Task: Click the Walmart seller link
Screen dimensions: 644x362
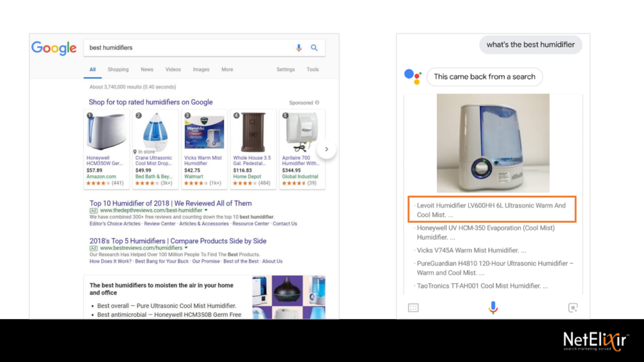Action: 194,176
